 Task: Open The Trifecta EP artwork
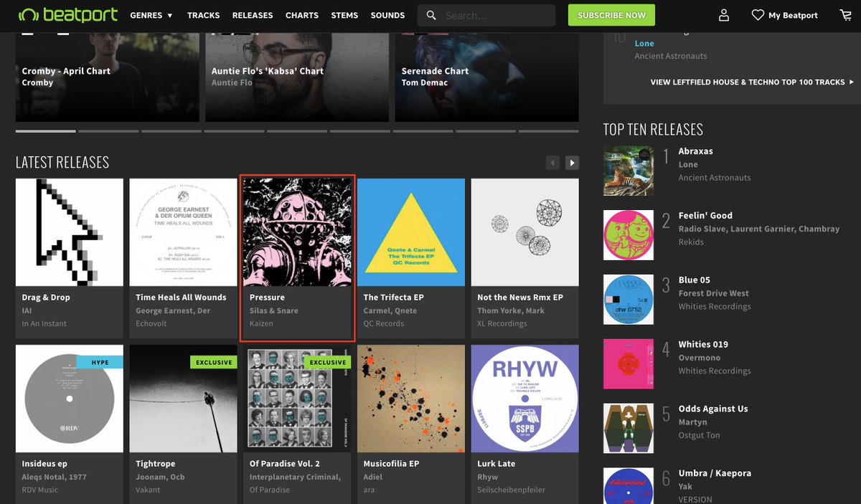pyautogui.click(x=411, y=232)
